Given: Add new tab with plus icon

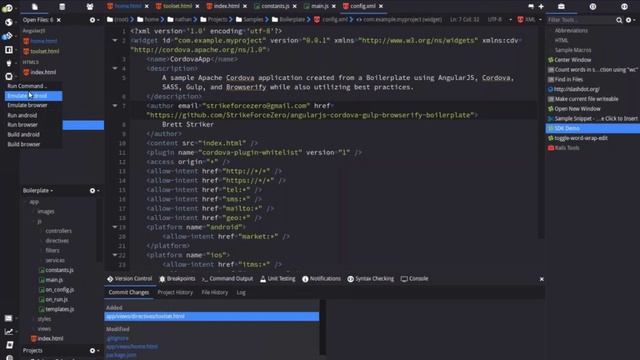Looking at the screenshot, I should tap(541, 7).
